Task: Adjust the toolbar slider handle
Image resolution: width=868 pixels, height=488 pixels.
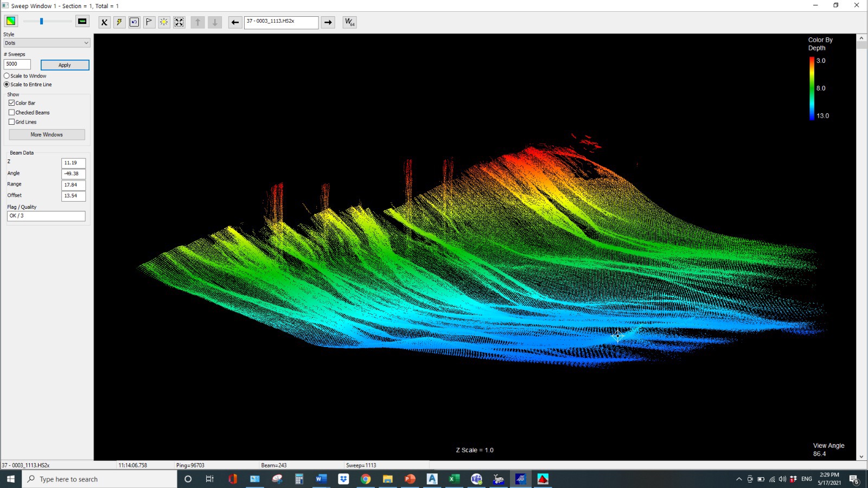Action: [41, 21]
